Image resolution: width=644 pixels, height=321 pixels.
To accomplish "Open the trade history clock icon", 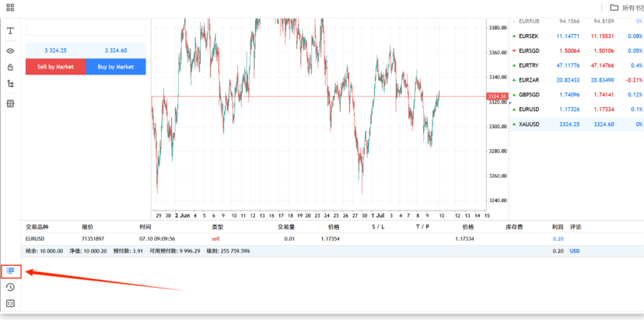I will click(x=10, y=287).
